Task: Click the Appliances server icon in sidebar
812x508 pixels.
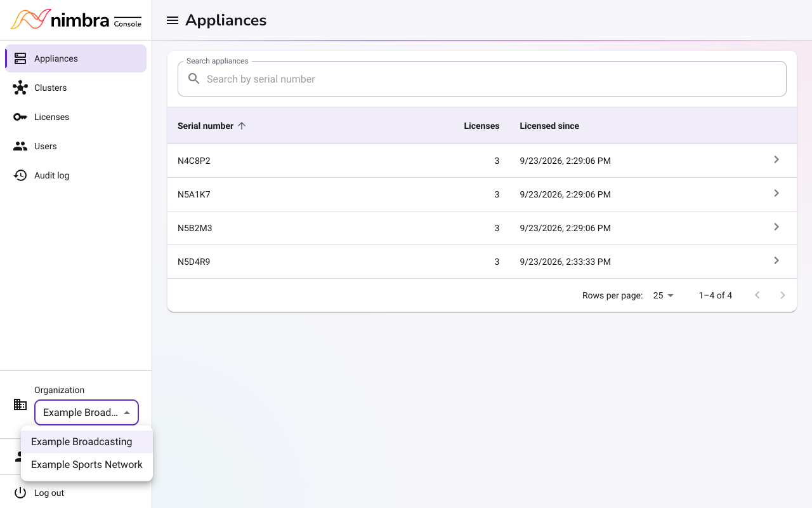Action: pyautogui.click(x=20, y=58)
